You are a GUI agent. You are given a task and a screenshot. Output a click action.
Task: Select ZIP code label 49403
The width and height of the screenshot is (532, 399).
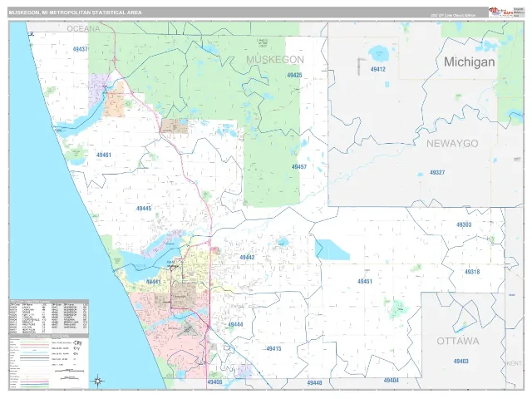(461, 362)
